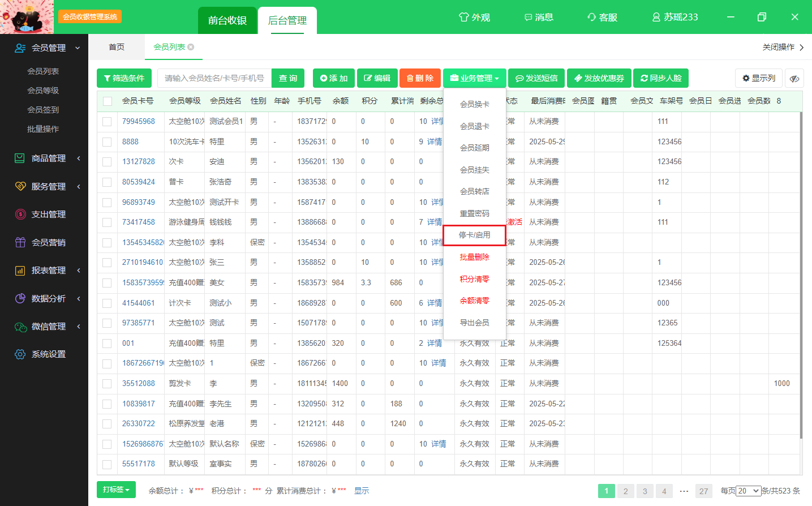Click the 微信管理 sidebar icon
This screenshot has width=812, height=506.
20,327
